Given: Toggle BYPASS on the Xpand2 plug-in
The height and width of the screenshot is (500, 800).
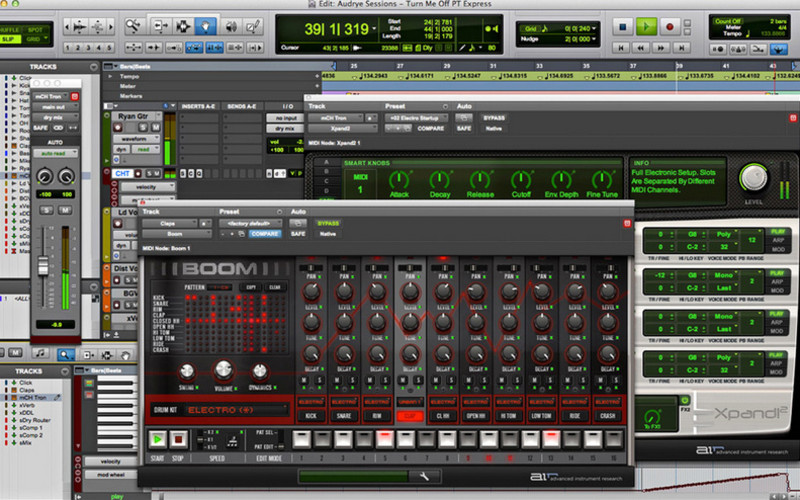Looking at the screenshot, I should [494, 118].
